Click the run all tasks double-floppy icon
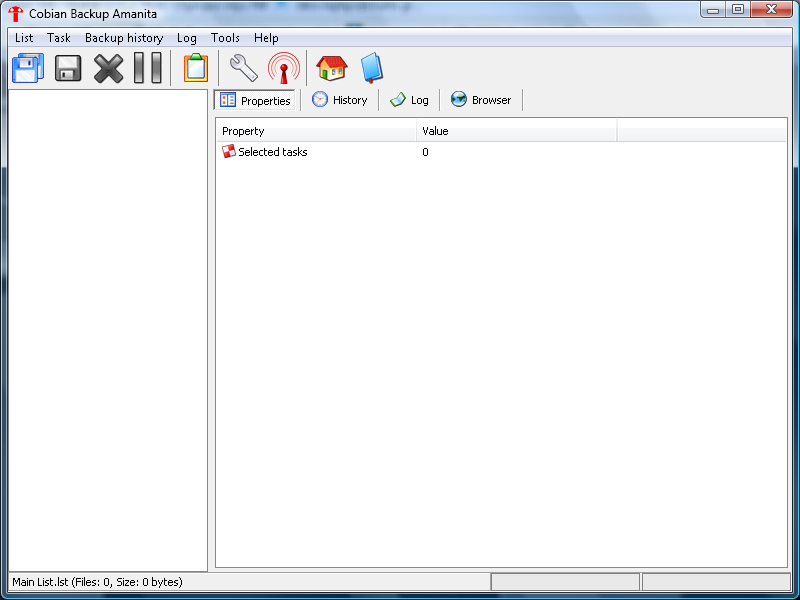The image size is (800, 600). pos(28,68)
